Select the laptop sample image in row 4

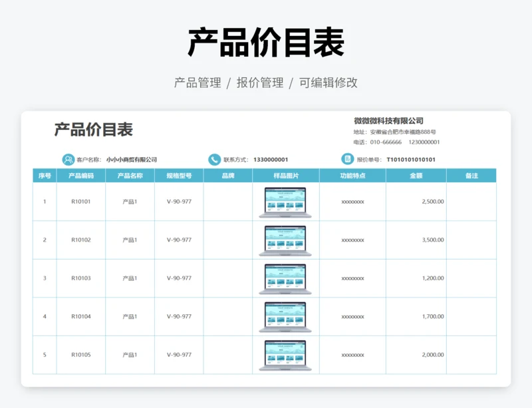tap(285, 317)
